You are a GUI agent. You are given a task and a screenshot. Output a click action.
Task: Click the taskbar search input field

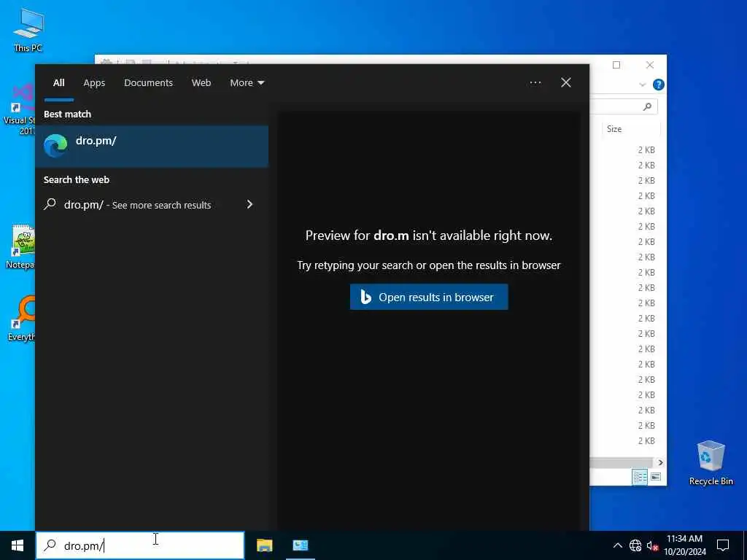click(140, 545)
